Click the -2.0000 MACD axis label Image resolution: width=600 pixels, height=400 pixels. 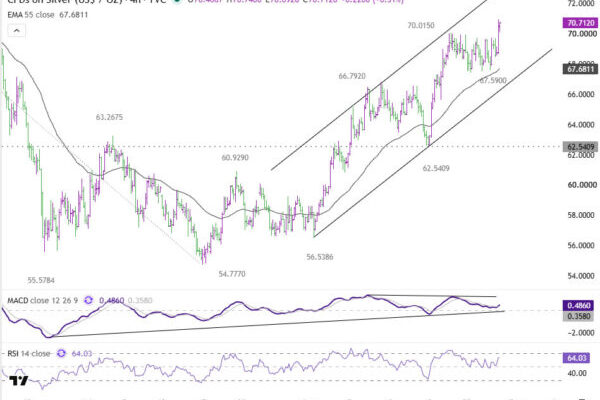point(581,333)
